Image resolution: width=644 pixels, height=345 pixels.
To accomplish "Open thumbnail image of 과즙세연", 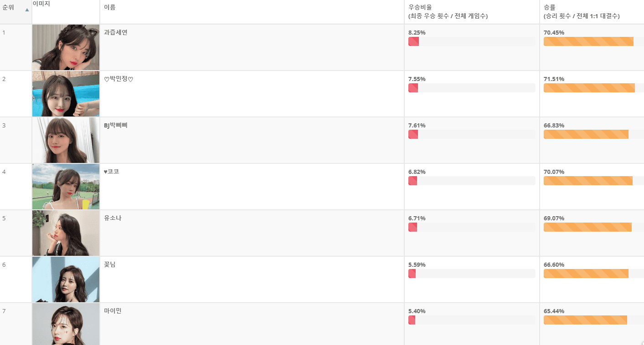I will [x=66, y=47].
